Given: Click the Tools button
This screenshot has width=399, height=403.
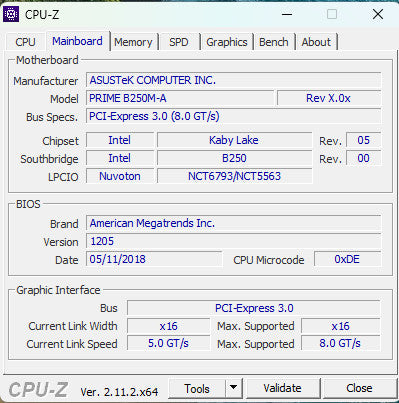Looking at the screenshot, I should tap(197, 389).
